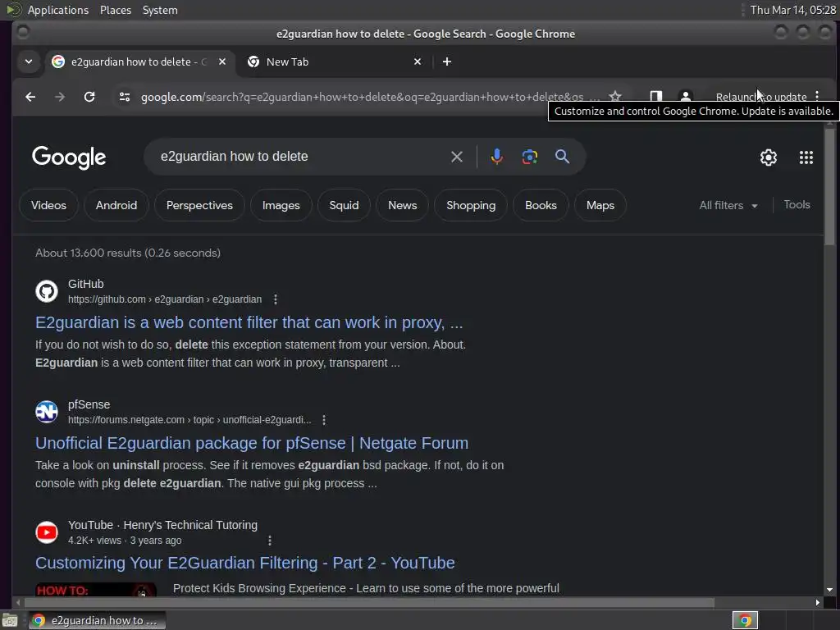
Task: Close the e2guardian search tab
Action: click(222, 62)
